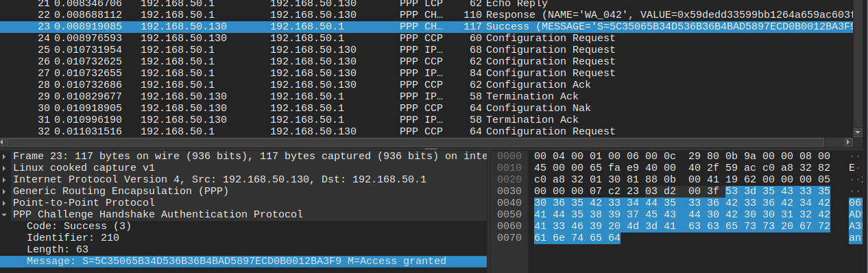Image resolution: width=868 pixels, height=273 pixels.
Task: Click highlighted hex bytes at offset 0050
Action: [x=682, y=214]
